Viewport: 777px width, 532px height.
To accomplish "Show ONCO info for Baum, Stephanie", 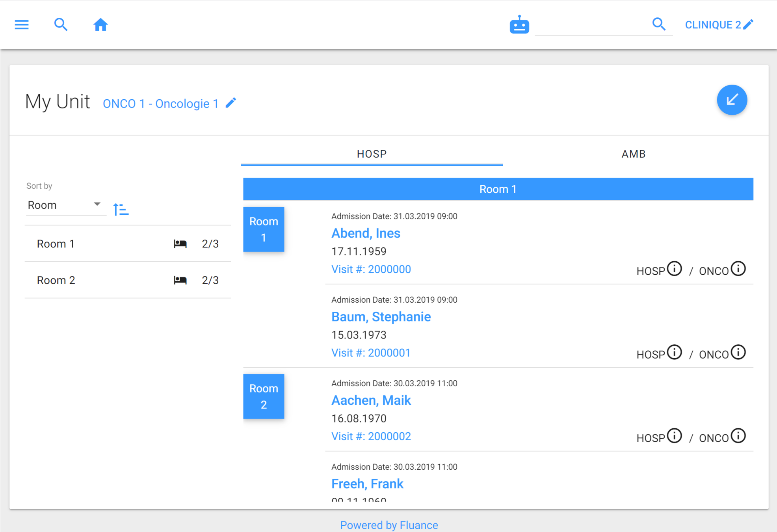I will tap(738, 352).
